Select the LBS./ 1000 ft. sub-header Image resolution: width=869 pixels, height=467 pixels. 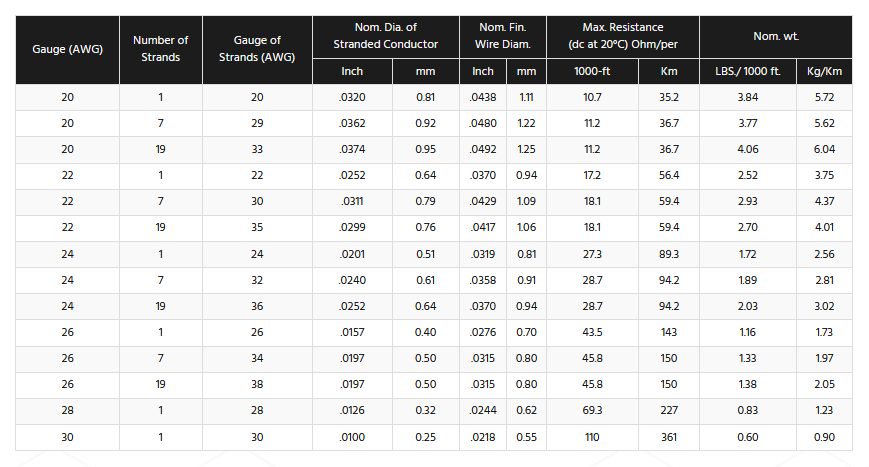pyautogui.click(x=747, y=72)
